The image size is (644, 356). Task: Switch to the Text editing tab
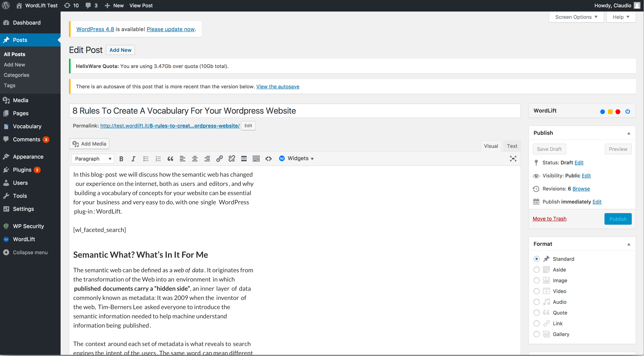click(x=512, y=146)
